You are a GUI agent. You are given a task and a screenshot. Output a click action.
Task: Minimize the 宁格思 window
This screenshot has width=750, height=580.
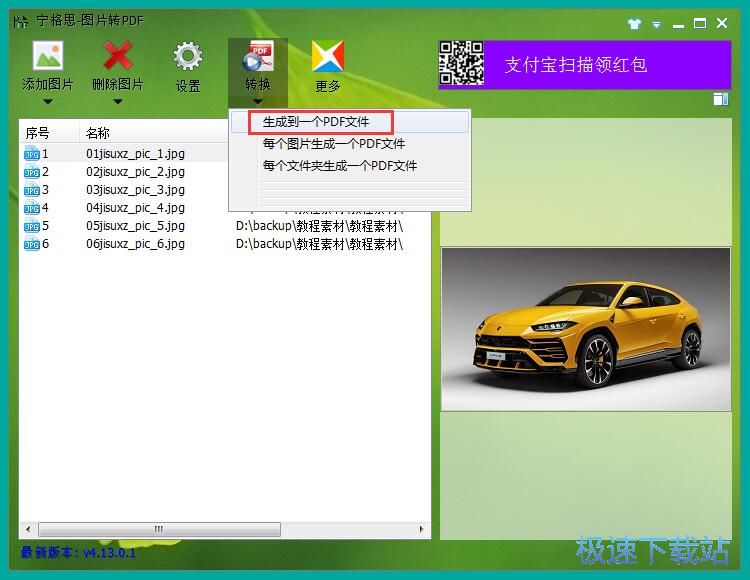[x=678, y=24]
